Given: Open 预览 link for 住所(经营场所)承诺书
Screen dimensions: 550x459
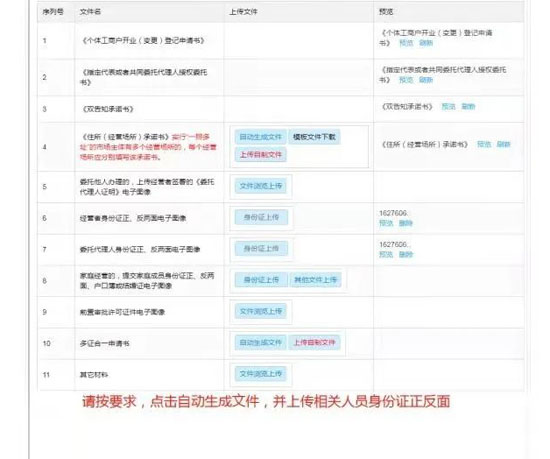Looking at the screenshot, I should coord(484,144).
